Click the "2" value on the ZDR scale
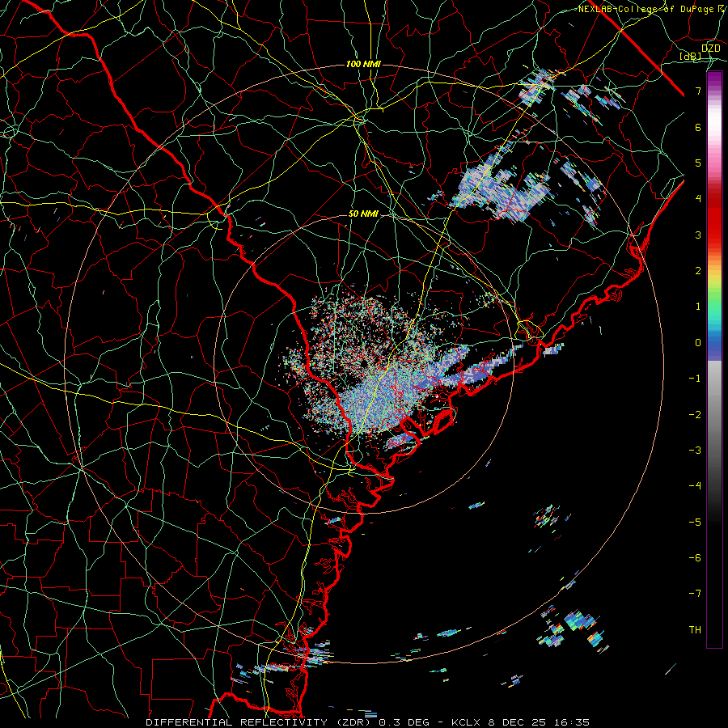The height and width of the screenshot is (728, 728). (x=698, y=271)
